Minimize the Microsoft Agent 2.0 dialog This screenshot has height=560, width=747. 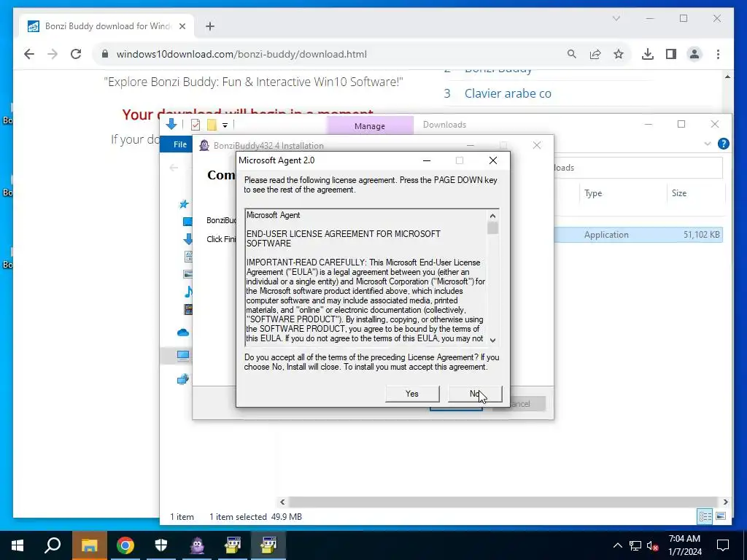pos(427,160)
